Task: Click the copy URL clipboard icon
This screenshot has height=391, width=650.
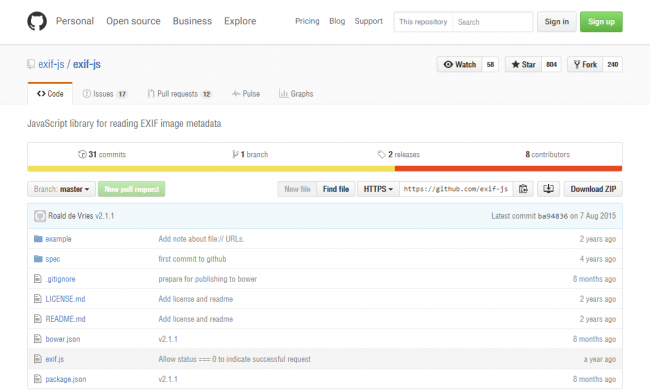Action: [x=523, y=189]
